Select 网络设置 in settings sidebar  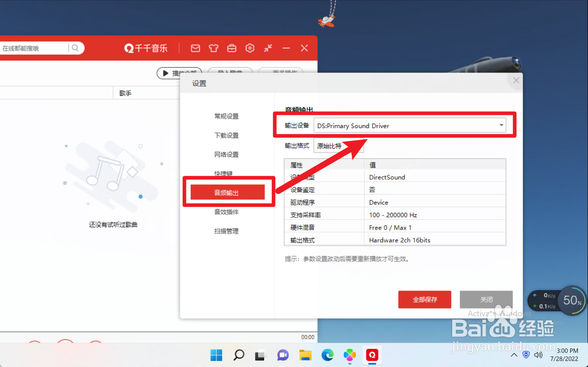[226, 155]
